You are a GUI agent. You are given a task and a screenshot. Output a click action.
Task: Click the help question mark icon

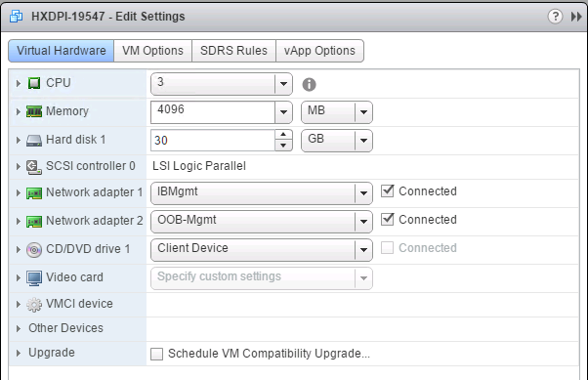[555, 17]
